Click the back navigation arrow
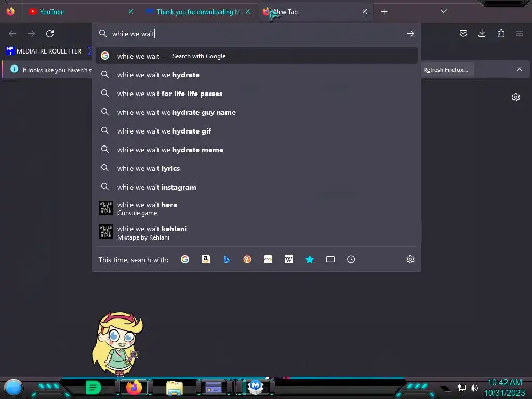The width and height of the screenshot is (532, 399). pos(12,34)
